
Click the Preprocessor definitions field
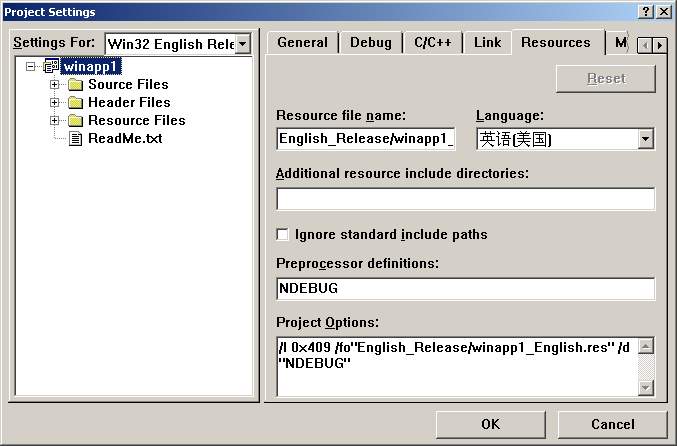465,289
